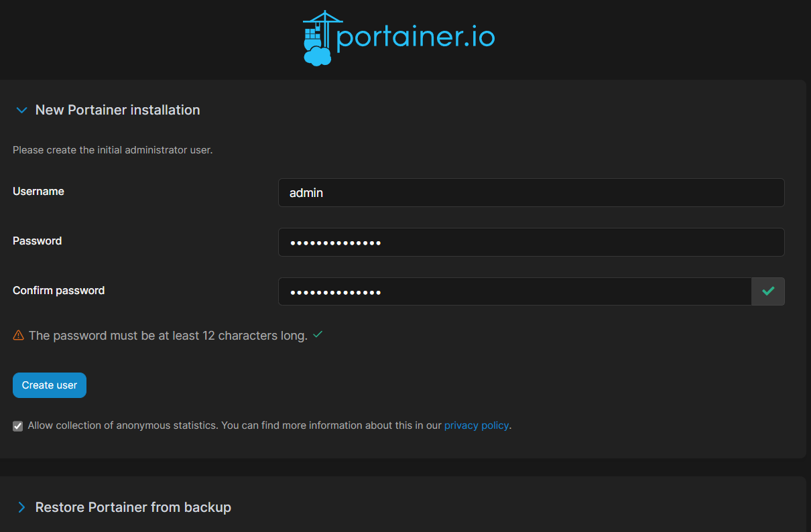Image resolution: width=811 pixels, height=532 pixels.
Task: Expand Restore Portainer from backup section
Action: [21, 507]
